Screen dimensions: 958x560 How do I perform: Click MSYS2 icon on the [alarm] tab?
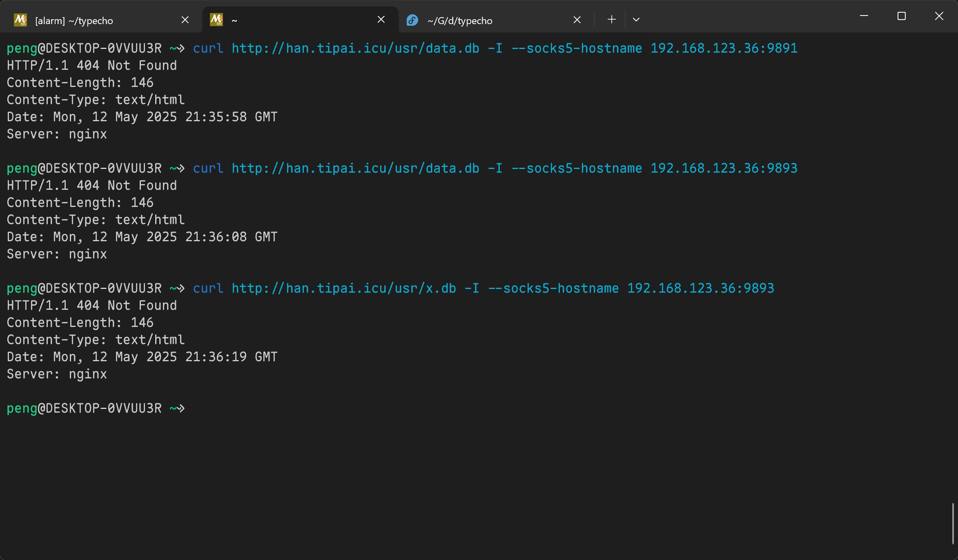20,20
